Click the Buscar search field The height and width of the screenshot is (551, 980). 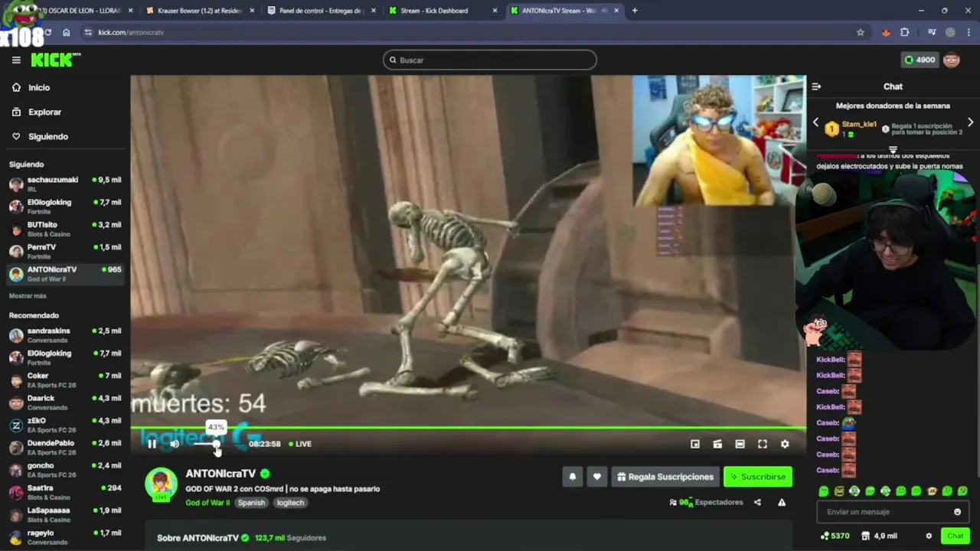coord(490,60)
